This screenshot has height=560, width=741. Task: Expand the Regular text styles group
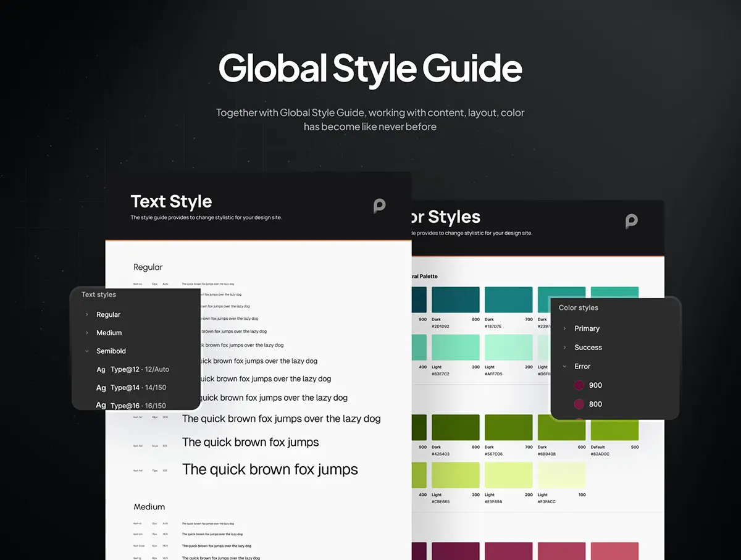[x=87, y=315]
